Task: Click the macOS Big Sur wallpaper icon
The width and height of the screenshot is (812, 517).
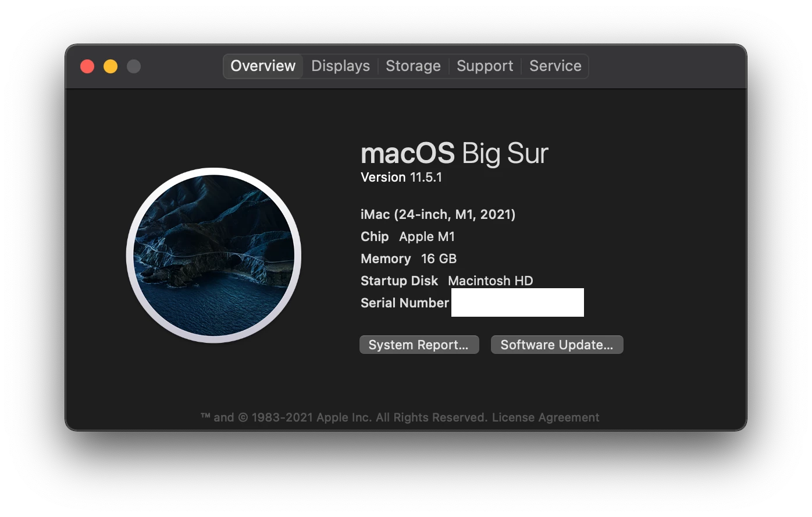Action: [213, 255]
